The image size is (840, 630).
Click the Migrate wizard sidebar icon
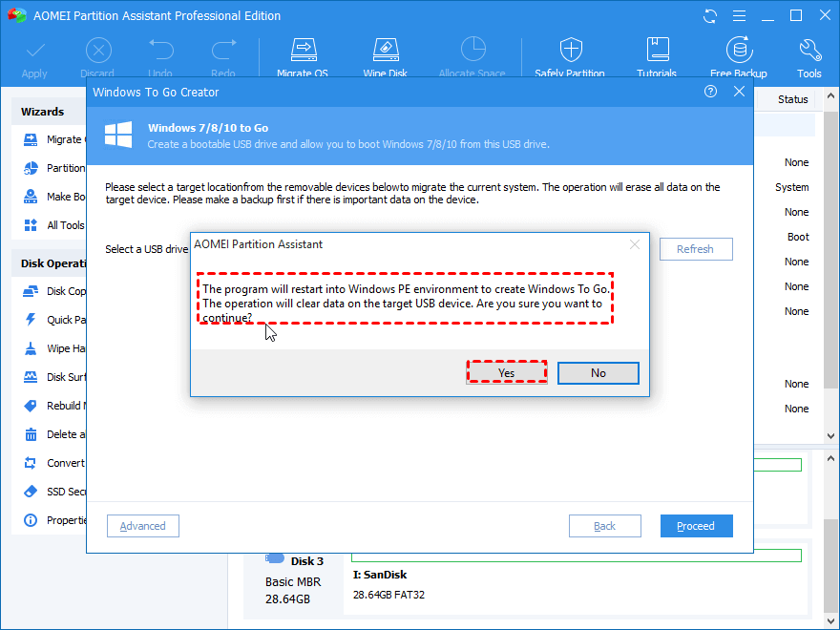click(x=31, y=139)
